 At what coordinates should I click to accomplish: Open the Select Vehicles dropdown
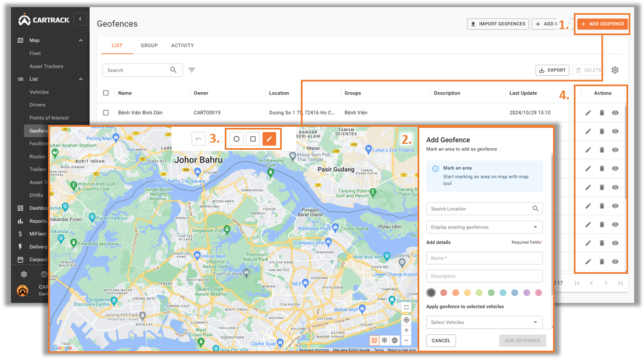point(484,322)
